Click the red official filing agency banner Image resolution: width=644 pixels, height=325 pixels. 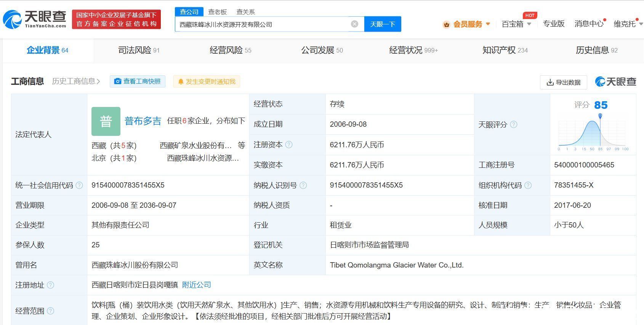coord(117,19)
